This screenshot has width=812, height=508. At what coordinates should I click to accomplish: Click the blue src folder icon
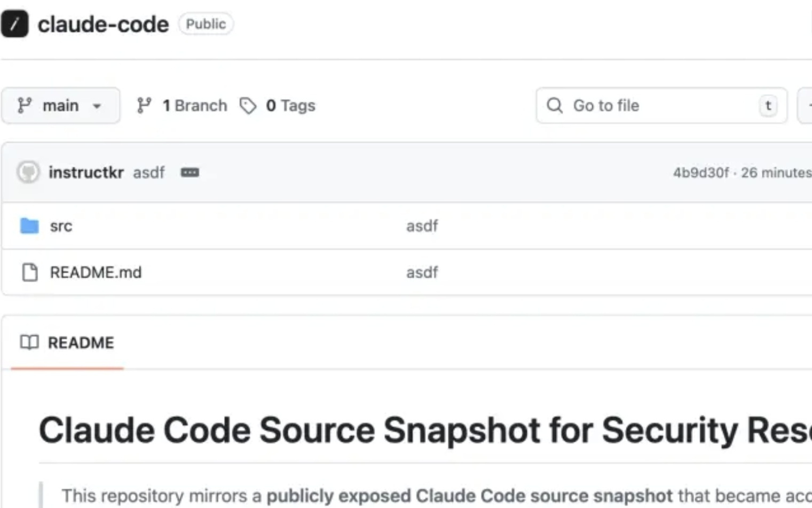coord(29,226)
